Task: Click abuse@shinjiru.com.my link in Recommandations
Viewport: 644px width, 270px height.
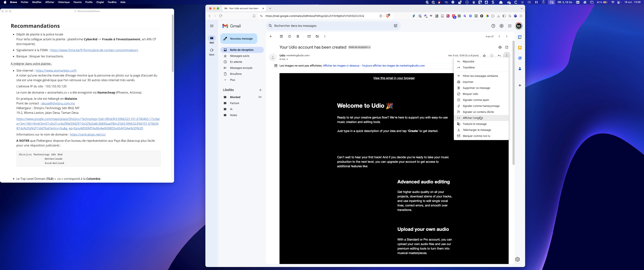Action: tap(58, 103)
